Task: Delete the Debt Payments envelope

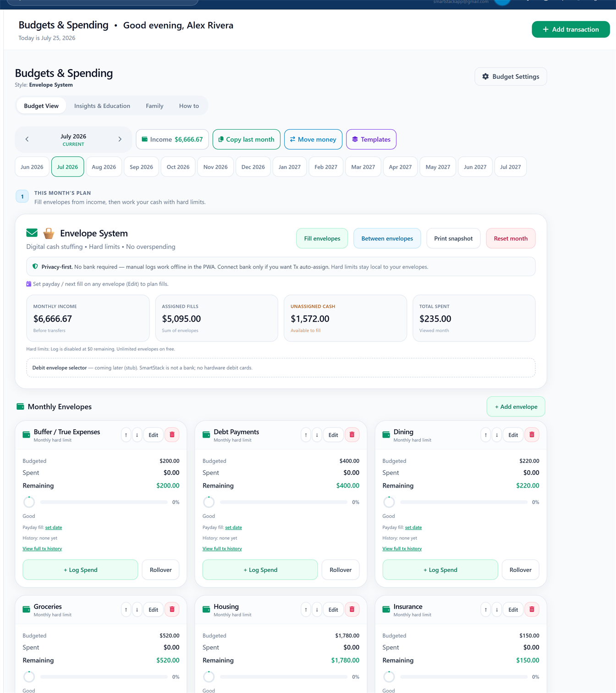Action: (x=352, y=434)
